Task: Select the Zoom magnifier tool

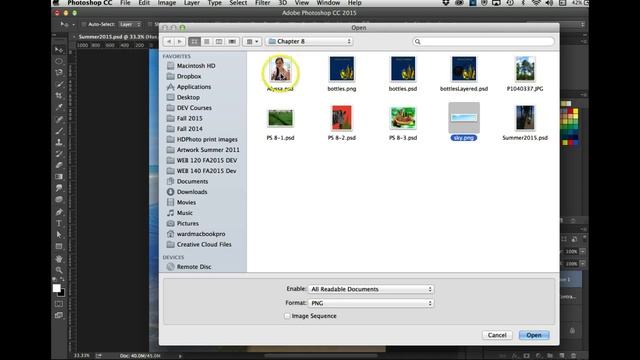Action: (x=59, y=270)
